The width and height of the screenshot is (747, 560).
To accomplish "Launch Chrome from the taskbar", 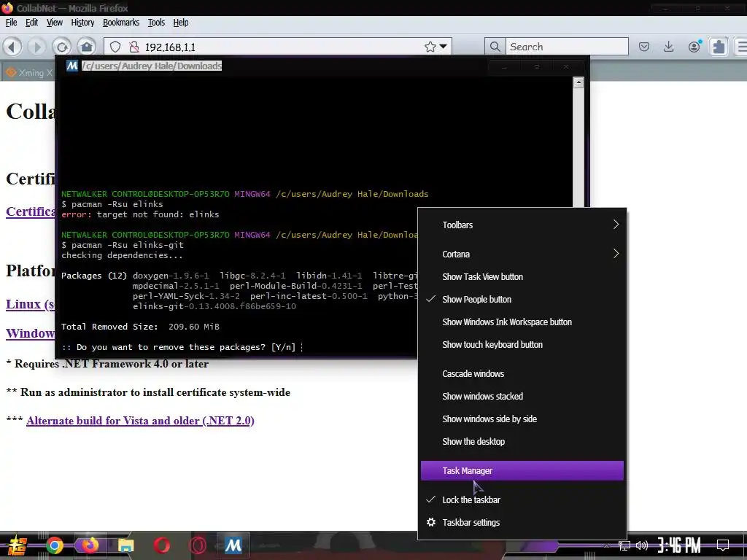I will tap(54, 545).
